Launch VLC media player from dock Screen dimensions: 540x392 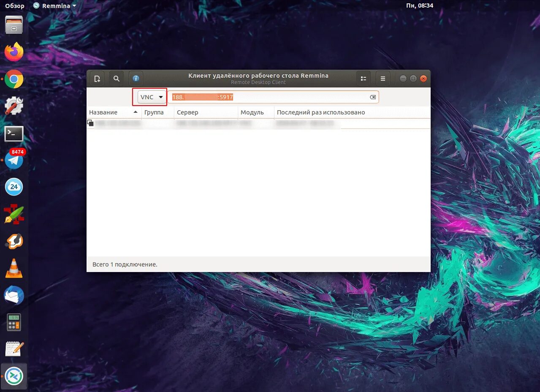coord(14,268)
